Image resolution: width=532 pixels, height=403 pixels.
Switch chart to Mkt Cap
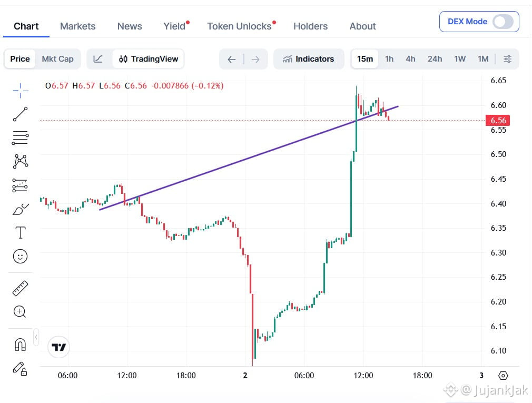click(58, 59)
